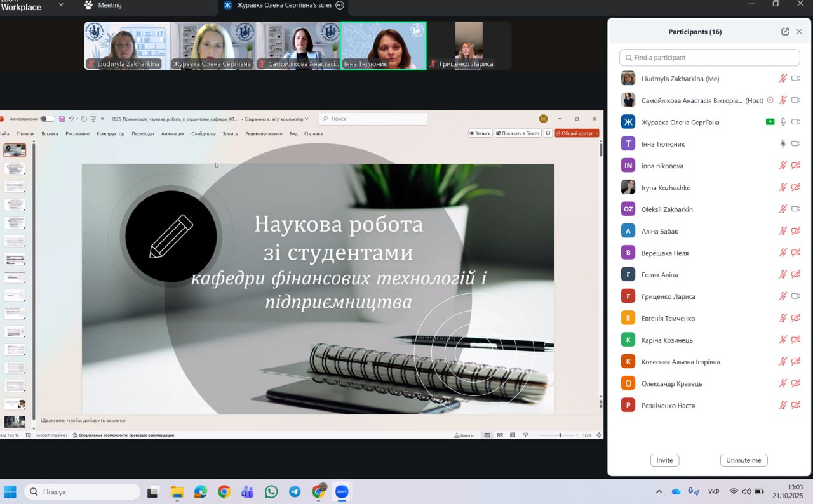Open more options for shared screen tab

click(x=340, y=5)
